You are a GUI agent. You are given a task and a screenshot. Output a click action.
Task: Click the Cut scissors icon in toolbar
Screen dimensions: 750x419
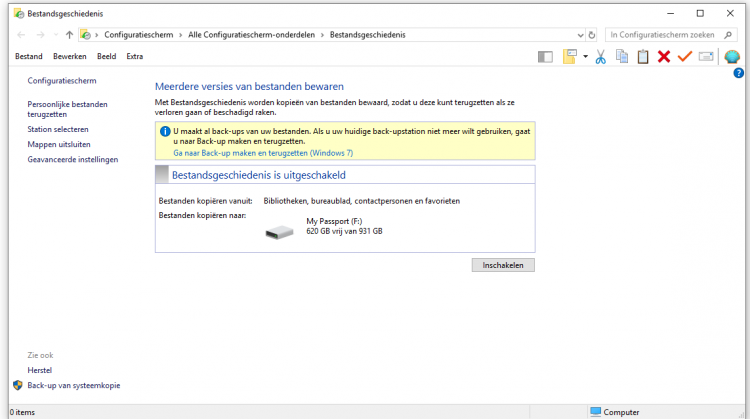tap(601, 57)
